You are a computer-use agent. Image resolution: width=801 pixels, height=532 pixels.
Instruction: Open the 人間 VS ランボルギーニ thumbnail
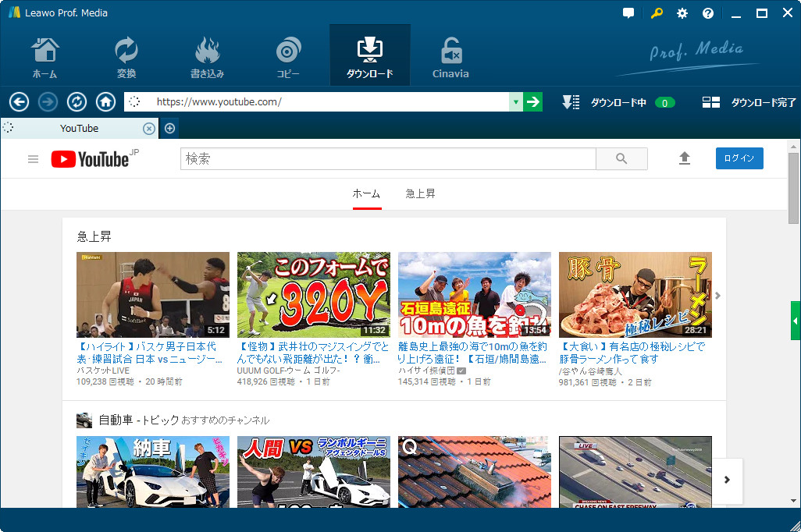point(314,472)
